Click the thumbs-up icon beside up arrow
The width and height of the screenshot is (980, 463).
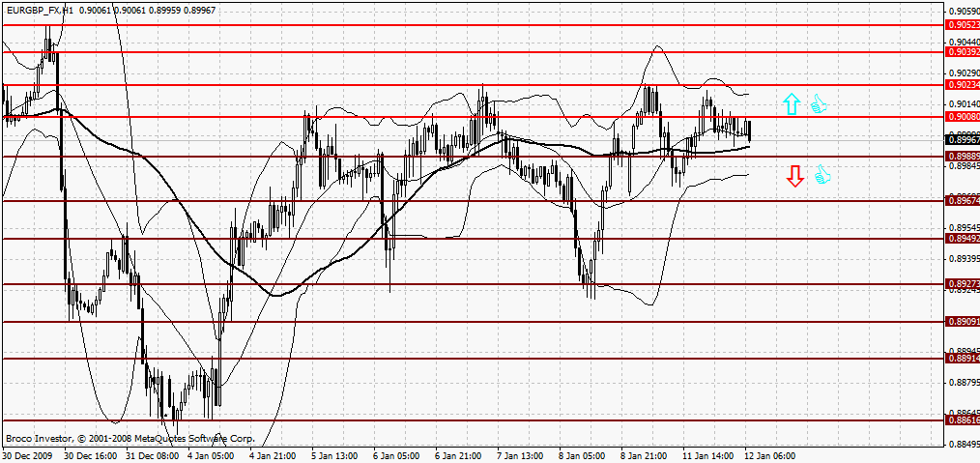point(820,104)
